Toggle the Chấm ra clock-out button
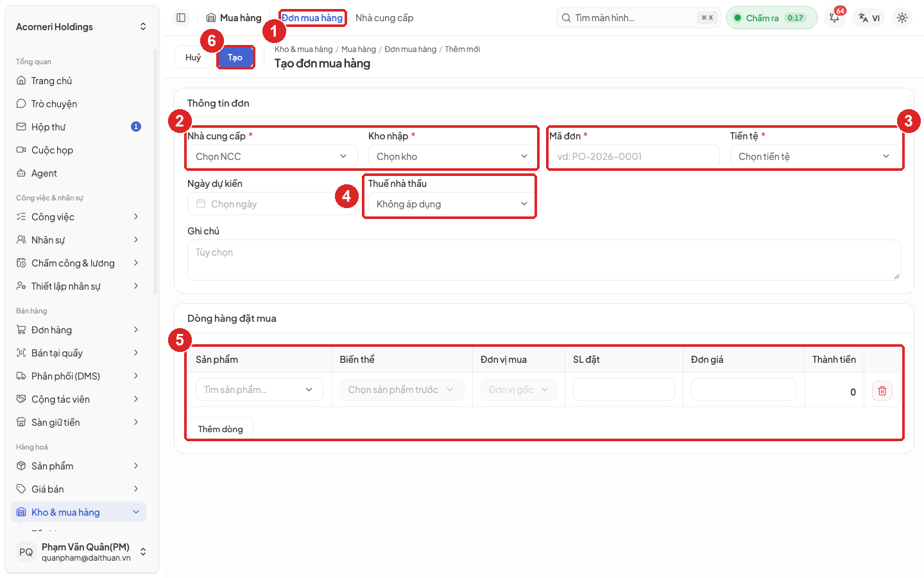Screen dimensions: 924x578 [771, 18]
